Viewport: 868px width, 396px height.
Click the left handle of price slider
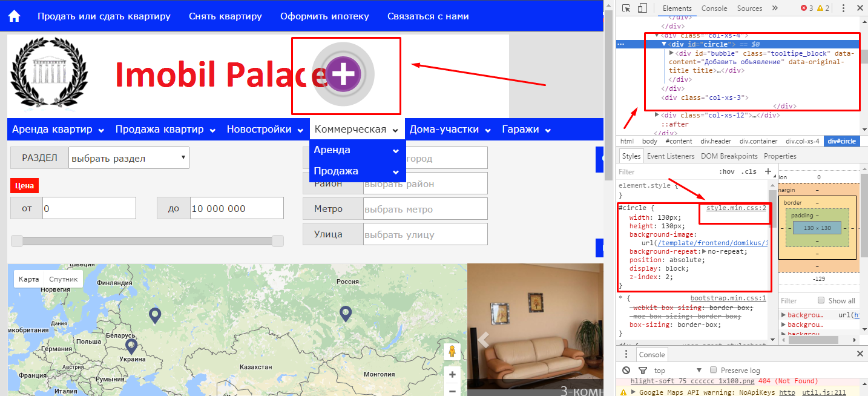point(17,241)
